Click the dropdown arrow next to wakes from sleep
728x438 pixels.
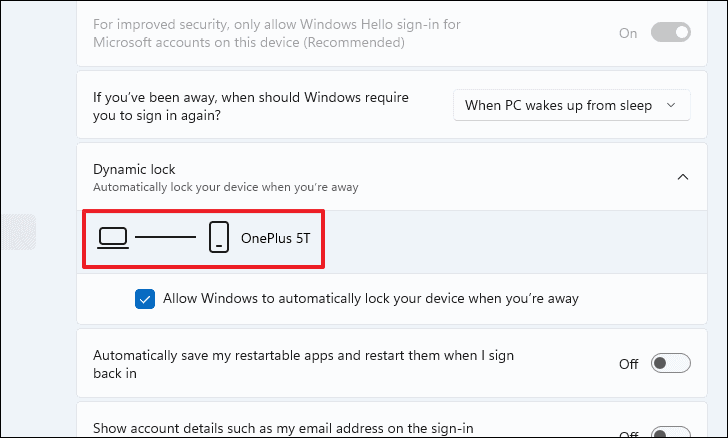point(671,105)
